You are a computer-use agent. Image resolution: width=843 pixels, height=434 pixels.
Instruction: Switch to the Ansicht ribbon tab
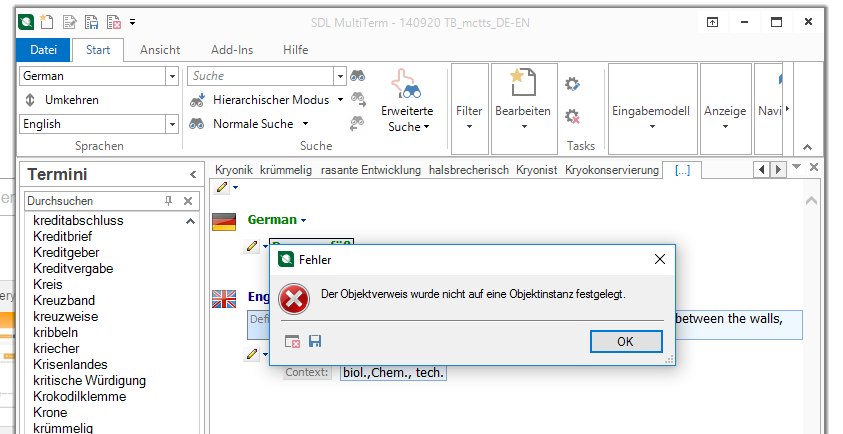click(160, 50)
